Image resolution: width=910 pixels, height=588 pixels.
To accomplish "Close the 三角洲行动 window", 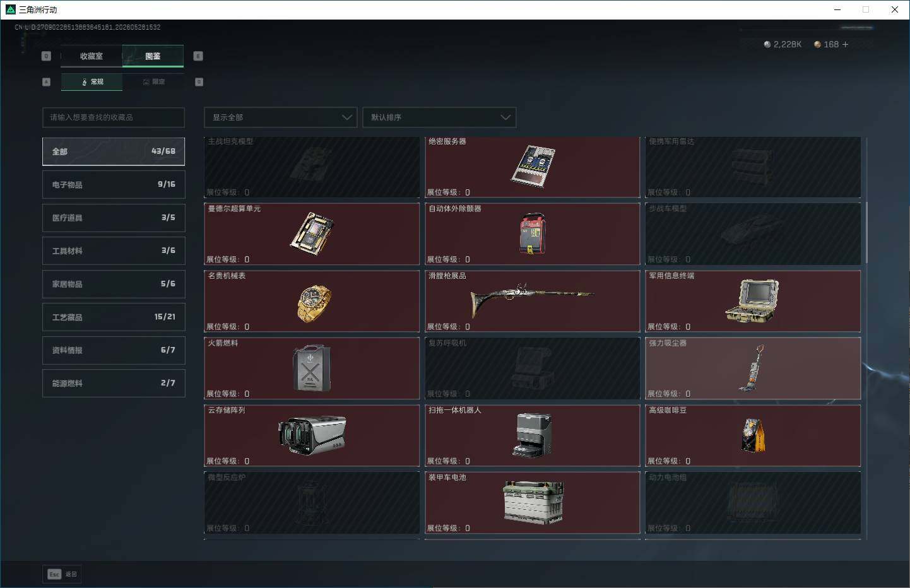I will (894, 9).
